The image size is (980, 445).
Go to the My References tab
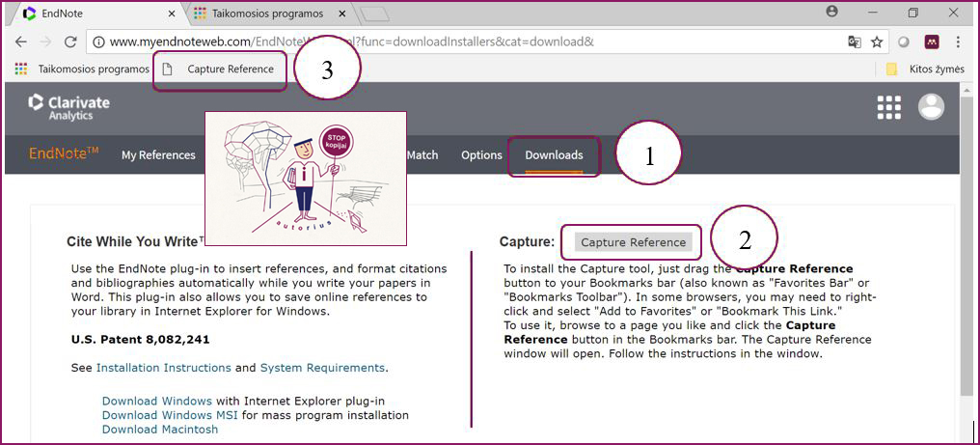[x=158, y=155]
